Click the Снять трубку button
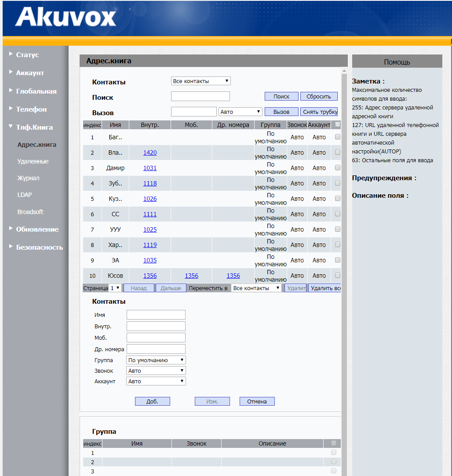The width and height of the screenshot is (452, 476). (x=319, y=112)
